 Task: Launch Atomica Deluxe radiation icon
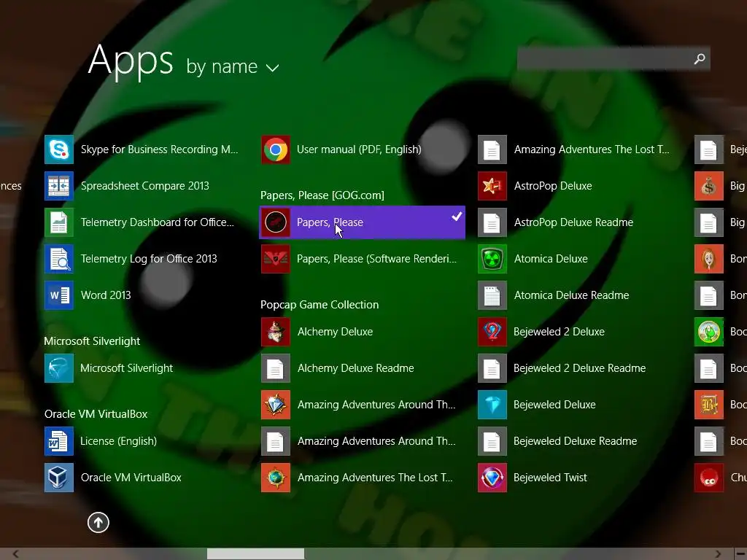point(492,259)
